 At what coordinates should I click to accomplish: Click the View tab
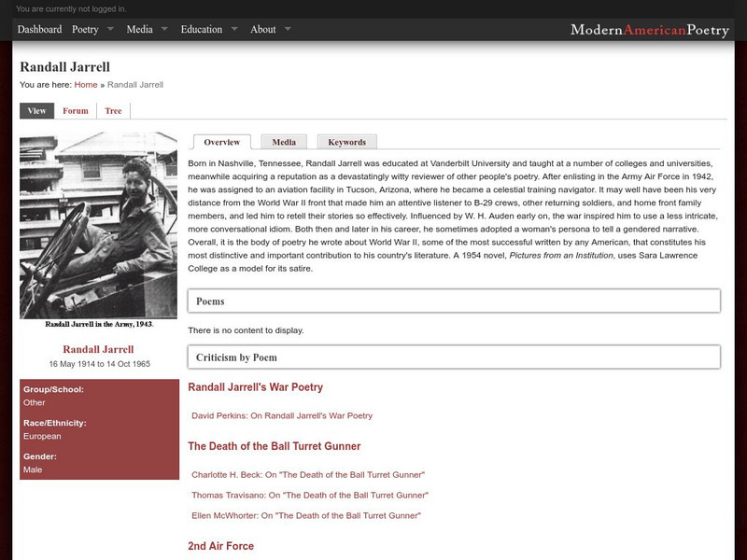[x=37, y=110]
